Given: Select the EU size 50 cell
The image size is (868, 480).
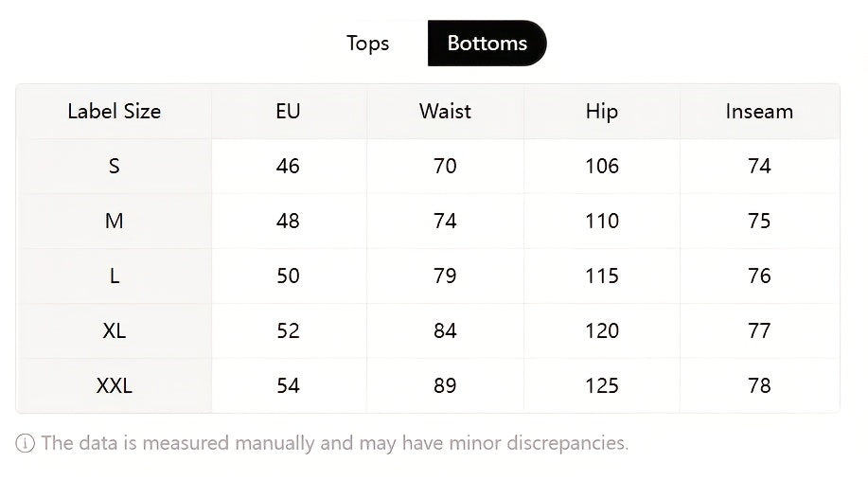Looking at the screenshot, I should pyautogui.click(x=288, y=276).
